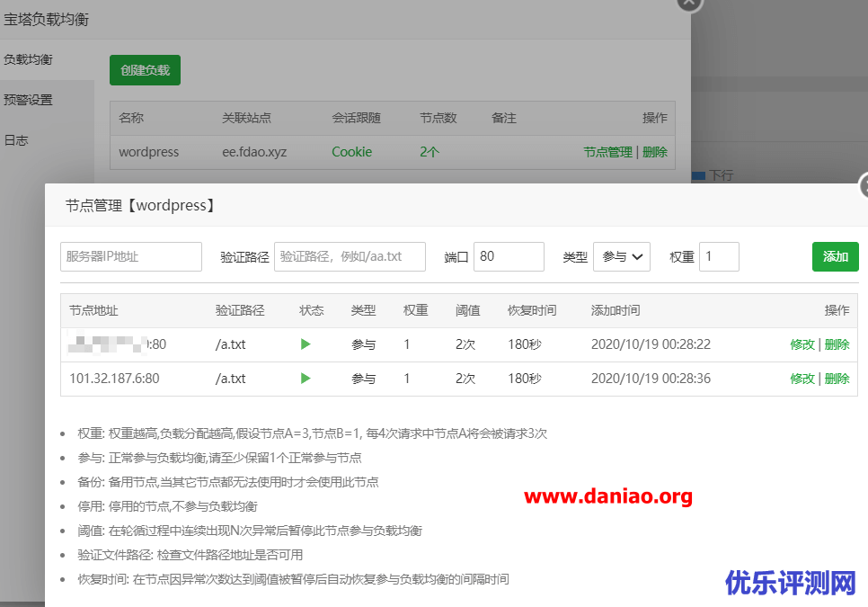Click the 权重 field containing 1

tap(719, 256)
